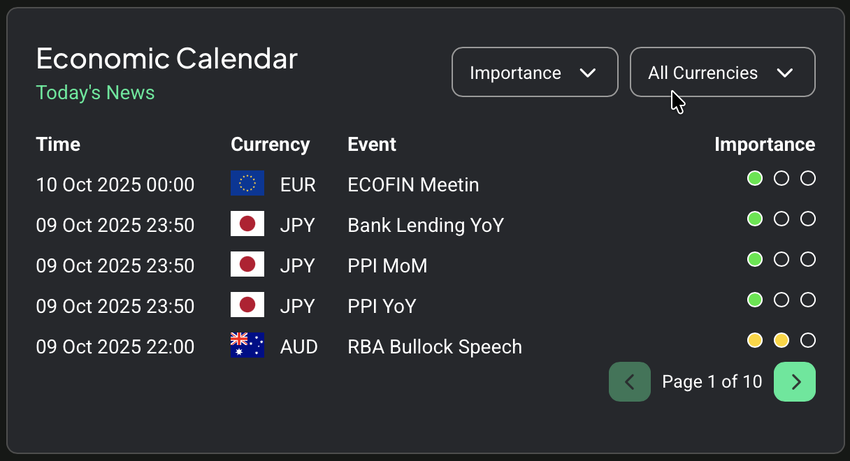Go to next page with right arrow
Screen dimensions: 850x461
click(795, 381)
